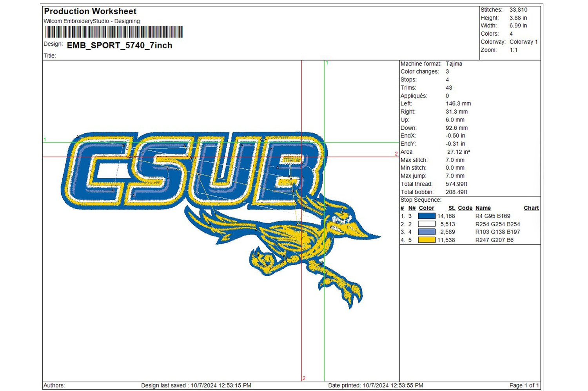Select the white swatch in stop sequence row 2
Screen dimensions: 588x391
(x=426, y=224)
